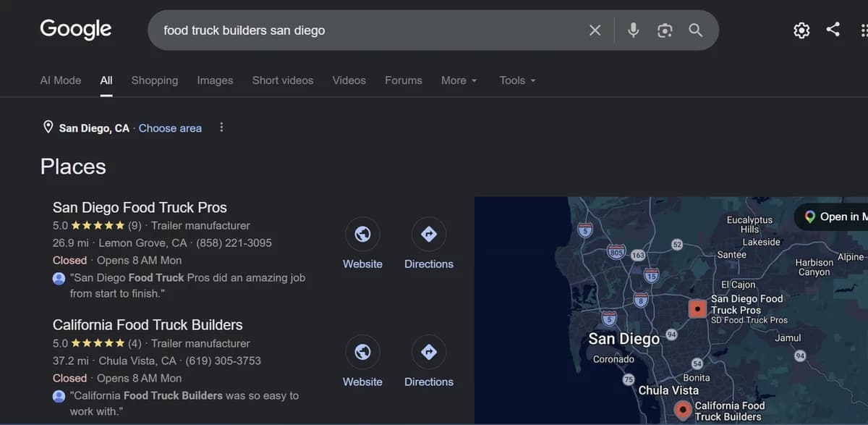Click El Cajon label on map

coord(739,285)
